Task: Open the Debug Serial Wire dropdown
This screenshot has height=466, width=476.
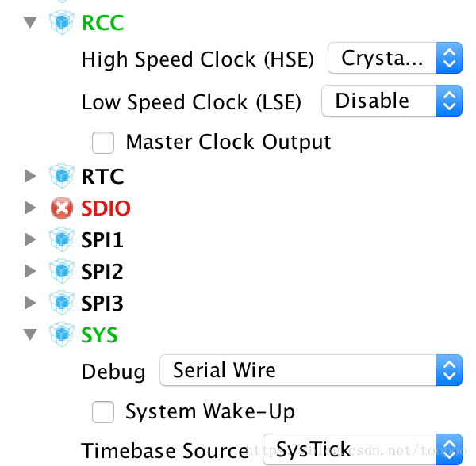Action: click(310, 370)
